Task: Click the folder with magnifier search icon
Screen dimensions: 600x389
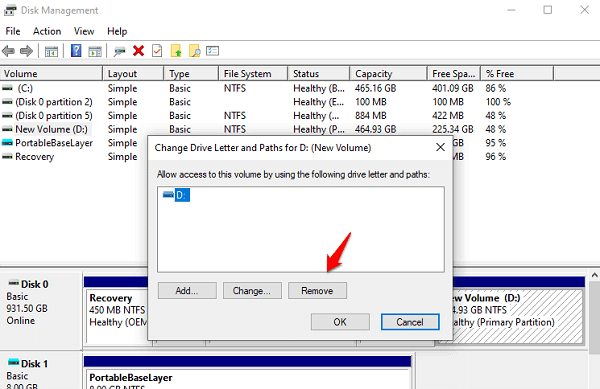Action: [195, 50]
